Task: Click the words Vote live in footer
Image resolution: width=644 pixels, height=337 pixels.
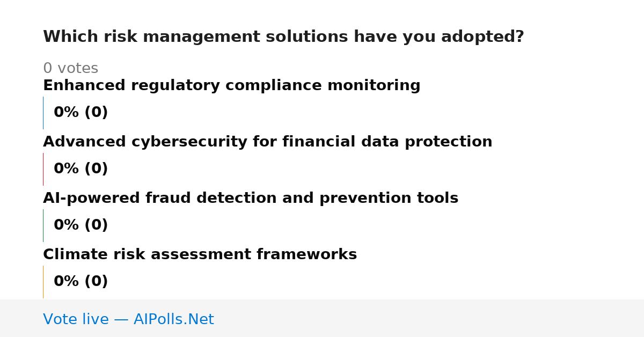Action: tap(76, 319)
